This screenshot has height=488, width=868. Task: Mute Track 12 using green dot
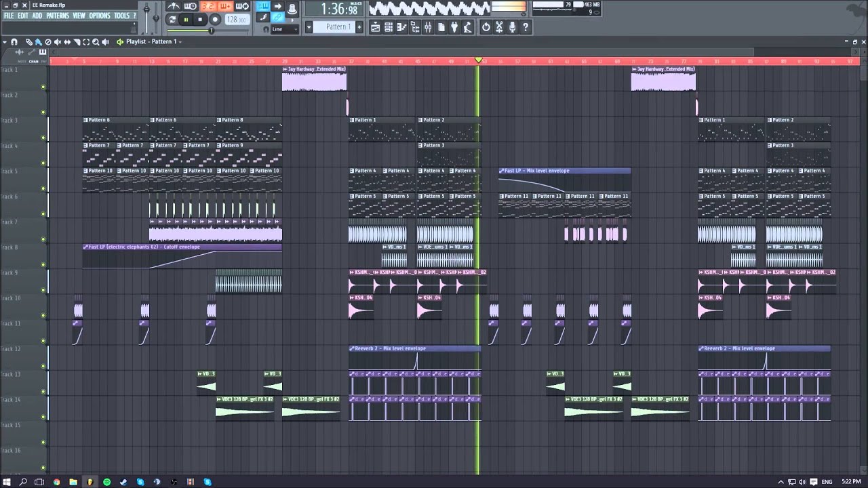pyautogui.click(x=43, y=366)
